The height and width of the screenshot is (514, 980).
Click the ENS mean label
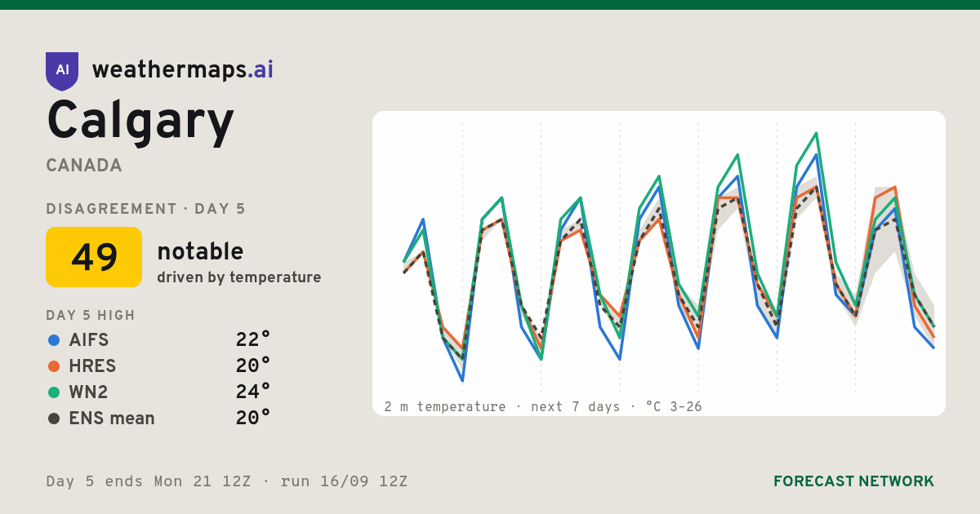point(112,419)
